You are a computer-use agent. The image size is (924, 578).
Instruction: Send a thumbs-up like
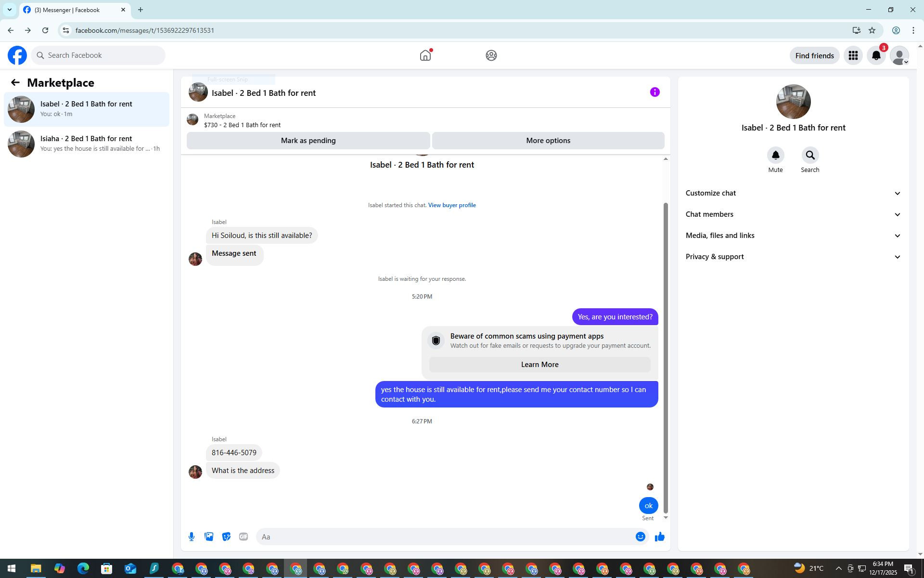[659, 537]
